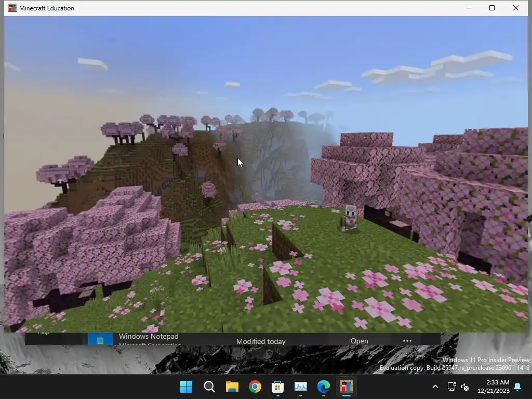Show hidden tray icons chevron

click(435, 387)
